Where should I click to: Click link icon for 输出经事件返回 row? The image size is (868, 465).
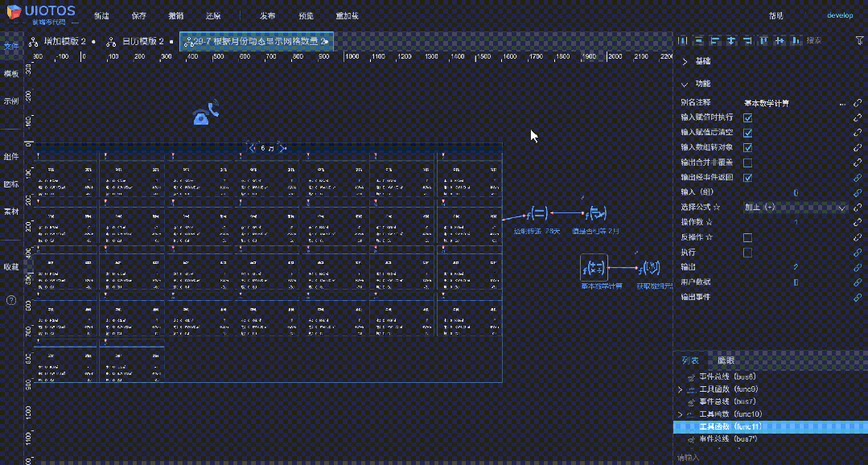pos(858,178)
